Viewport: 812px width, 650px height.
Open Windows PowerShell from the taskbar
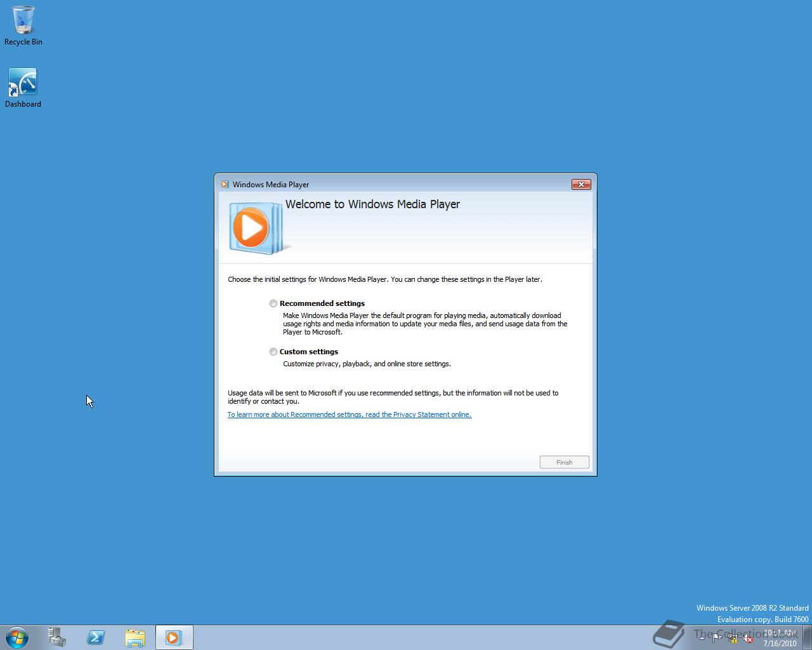click(x=96, y=637)
